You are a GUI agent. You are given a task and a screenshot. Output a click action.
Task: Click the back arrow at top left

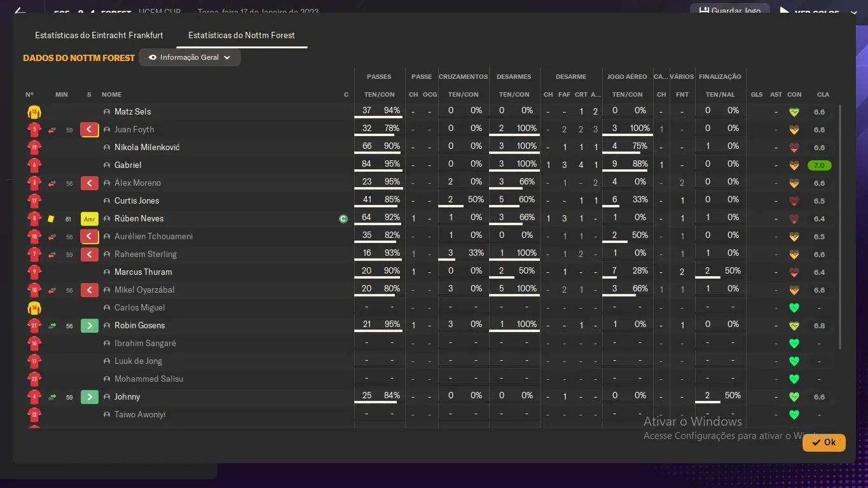(x=20, y=11)
